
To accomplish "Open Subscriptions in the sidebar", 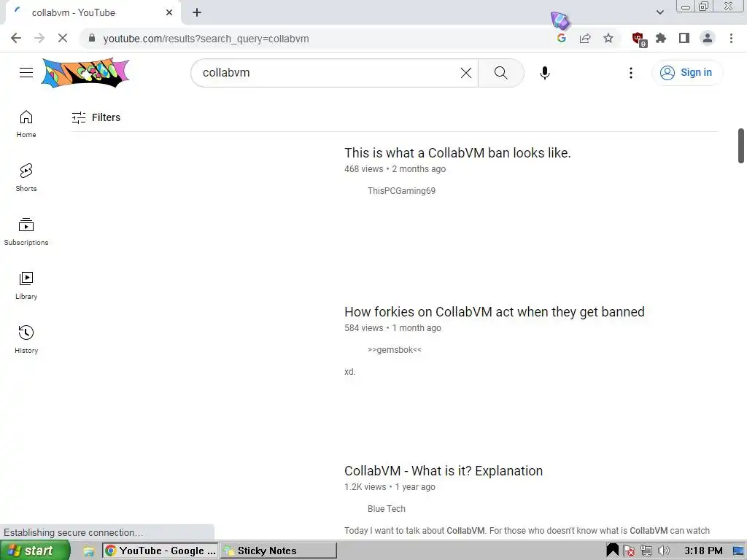I will [26, 231].
